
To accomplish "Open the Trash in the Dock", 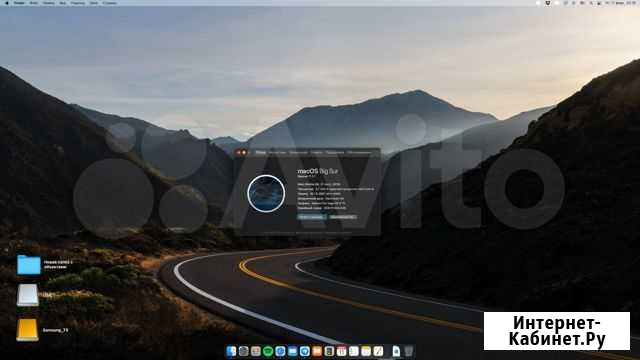I will (409, 351).
